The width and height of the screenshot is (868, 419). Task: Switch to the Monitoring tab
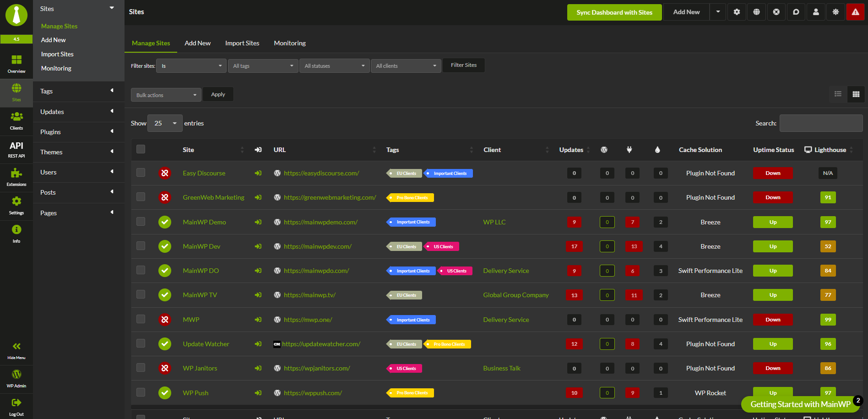290,43
